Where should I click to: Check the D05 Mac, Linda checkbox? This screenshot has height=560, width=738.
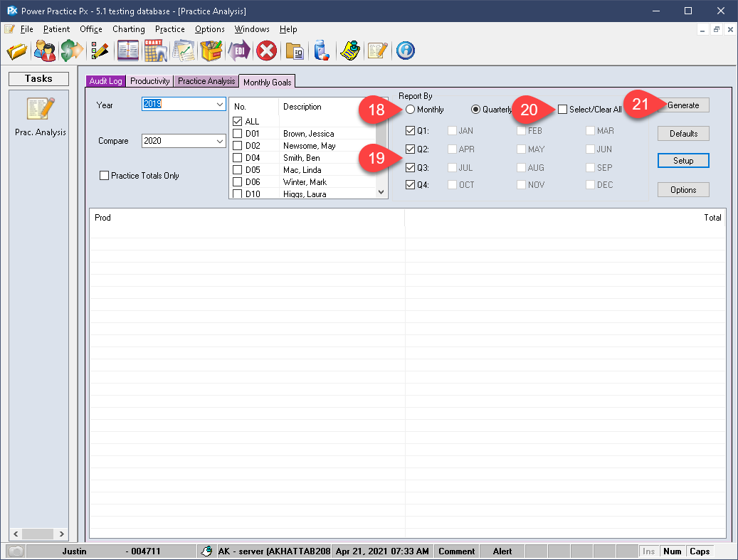coord(238,170)
